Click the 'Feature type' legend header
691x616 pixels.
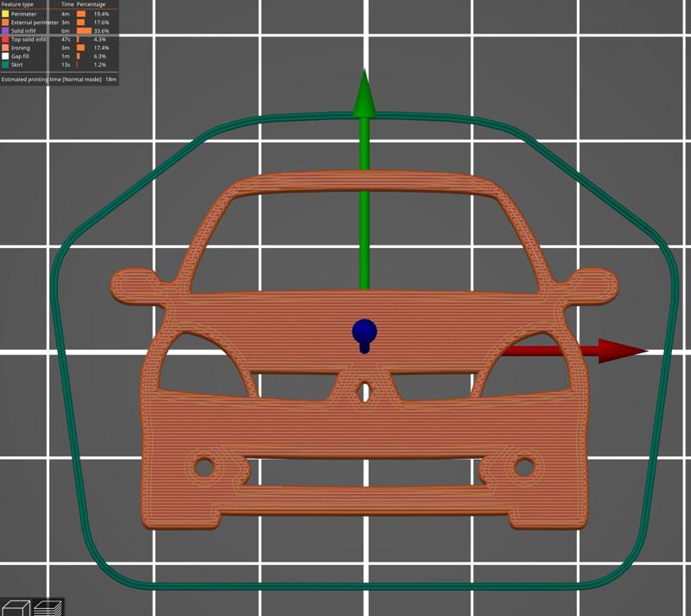tap(17, 4)
